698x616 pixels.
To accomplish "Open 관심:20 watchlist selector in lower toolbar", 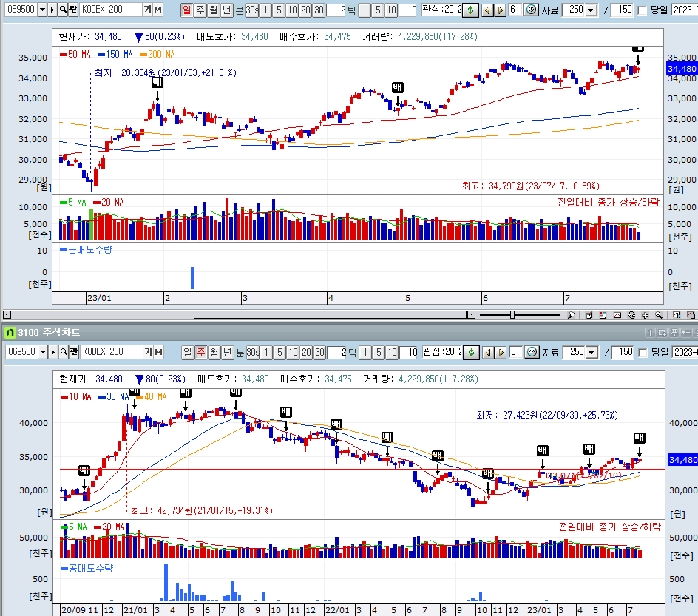I will [x=442, y=351].
